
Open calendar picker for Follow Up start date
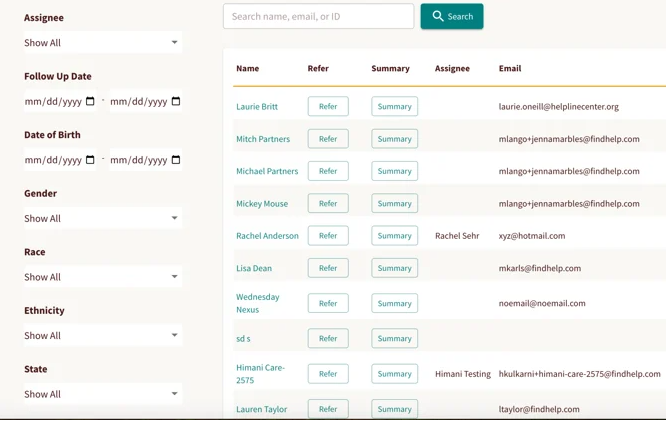pyautogui.click(x=90, y=101)
